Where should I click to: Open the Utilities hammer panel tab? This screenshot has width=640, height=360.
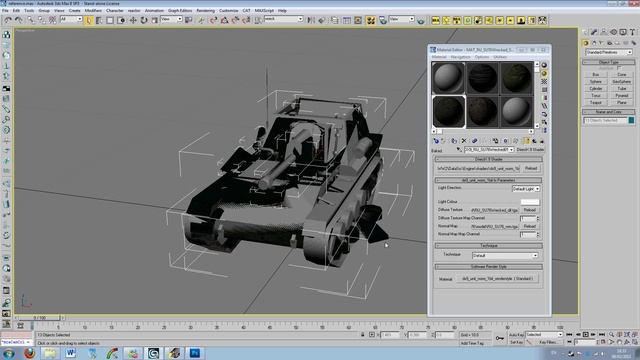[632, 32]
